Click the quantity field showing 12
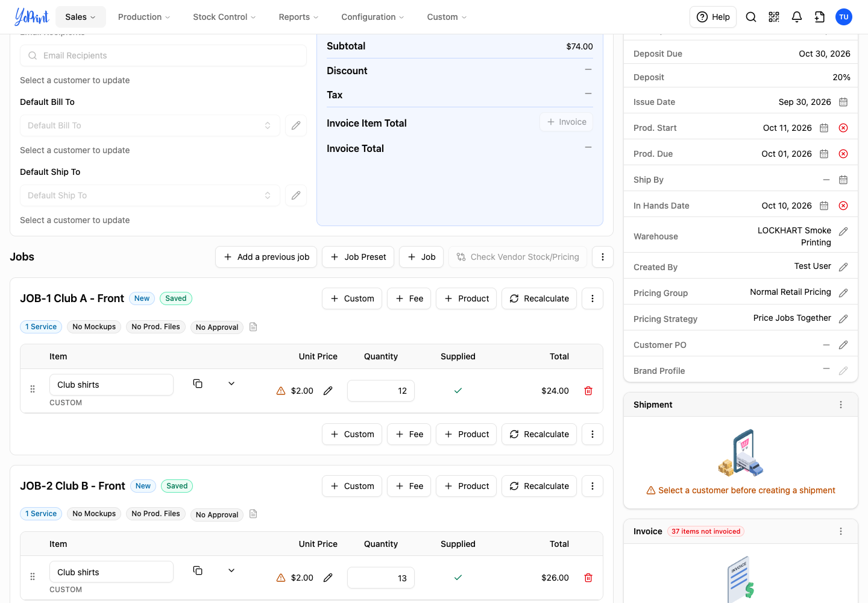This screenshot has height=603, width=868. pyautogui.click(x=381, y=391)
